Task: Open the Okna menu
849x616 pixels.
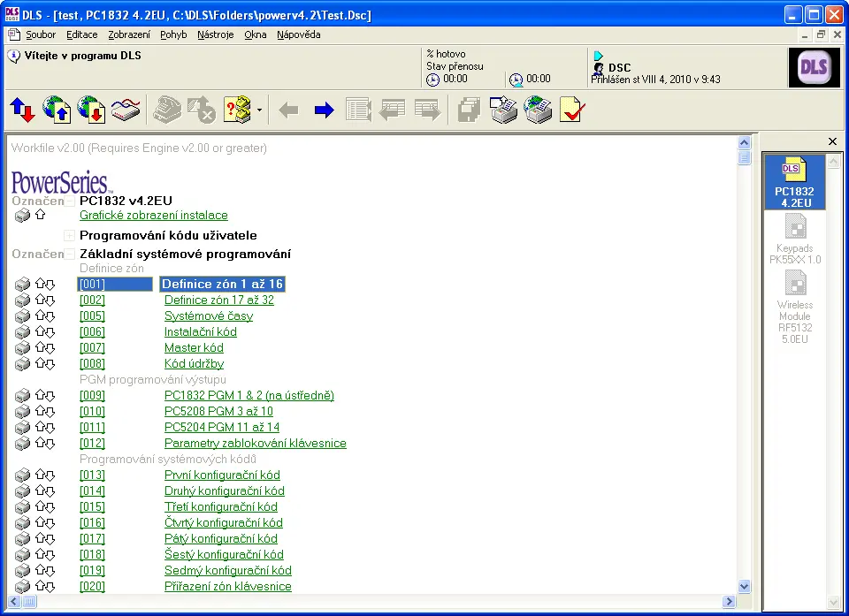Action: pyautogui.click(x=255, y=34)
